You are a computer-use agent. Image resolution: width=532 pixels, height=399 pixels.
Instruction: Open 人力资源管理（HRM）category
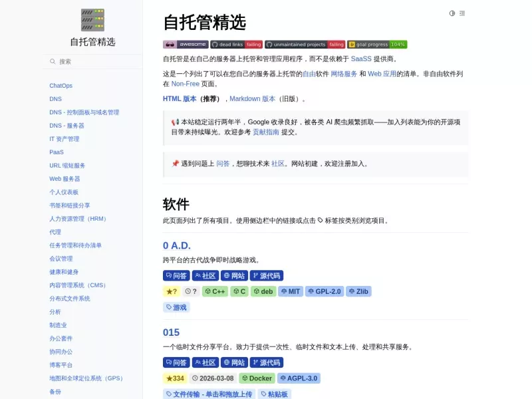[x=78, y=219]
